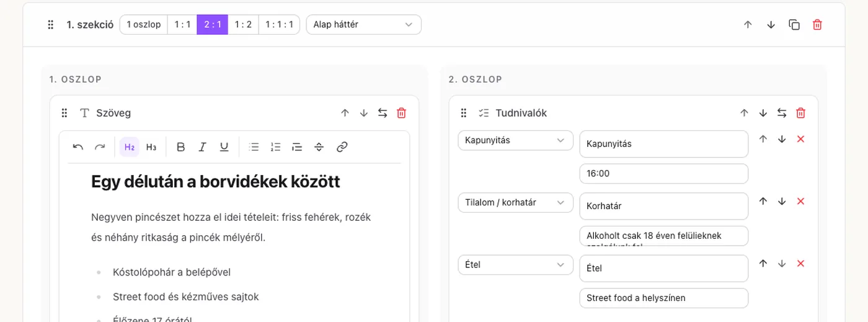The image size is (868, 322).
Task: Click the indent/quote icon after numbered list
Action: (297, 147)
